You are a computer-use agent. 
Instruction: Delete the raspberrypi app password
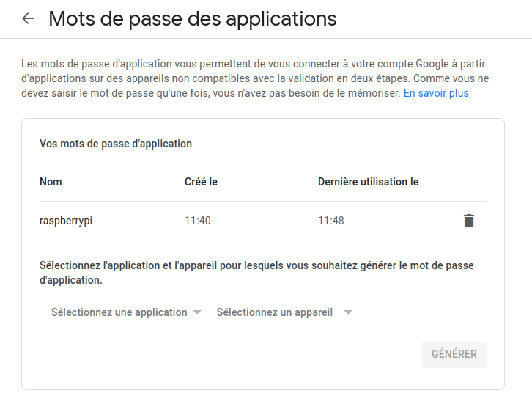(x=469, y=221)
